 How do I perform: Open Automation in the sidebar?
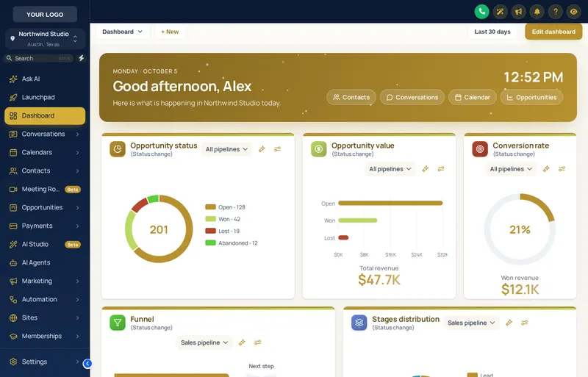pos(45,299)
